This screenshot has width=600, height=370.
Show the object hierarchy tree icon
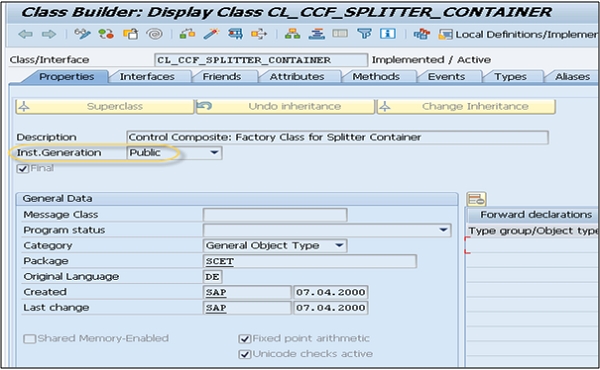click(x=292, y=34)
